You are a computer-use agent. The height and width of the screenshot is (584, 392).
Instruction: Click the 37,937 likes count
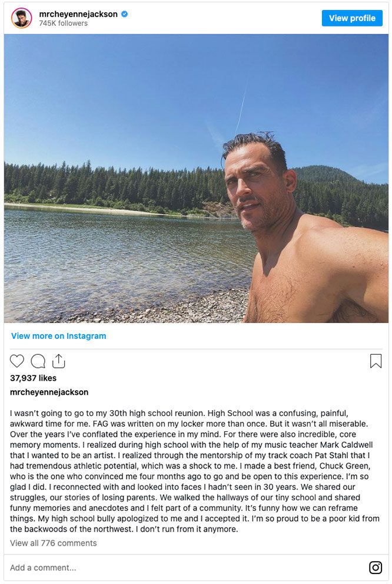[x=33, y=378]
